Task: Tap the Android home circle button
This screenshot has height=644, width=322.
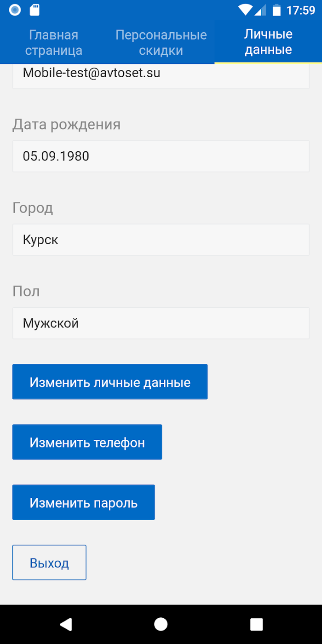Action: point(161,624)
